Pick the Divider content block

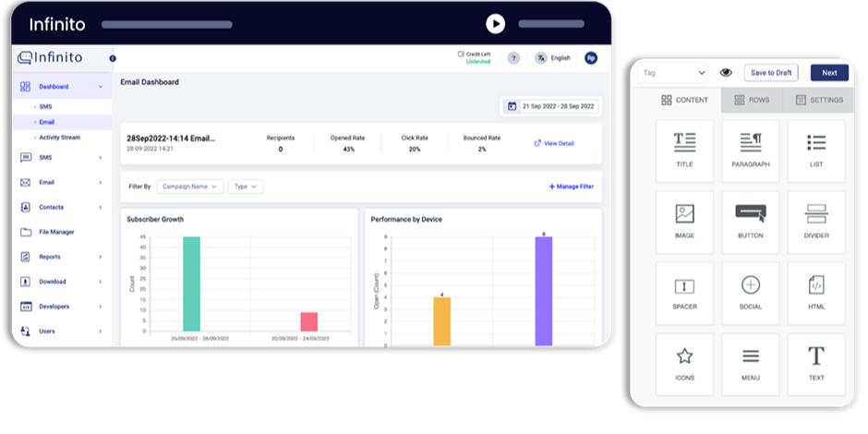pos(815,221)
